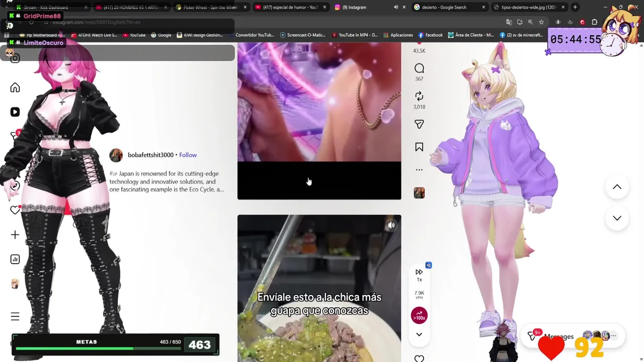644x362 pixels.
Task: Click the 7.9K VPH stat
Action: click(x=419, y=295)
